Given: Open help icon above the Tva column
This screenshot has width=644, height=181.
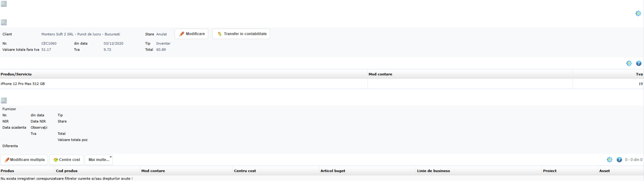Looking at the screenshot, I should [x=638, y=64].
